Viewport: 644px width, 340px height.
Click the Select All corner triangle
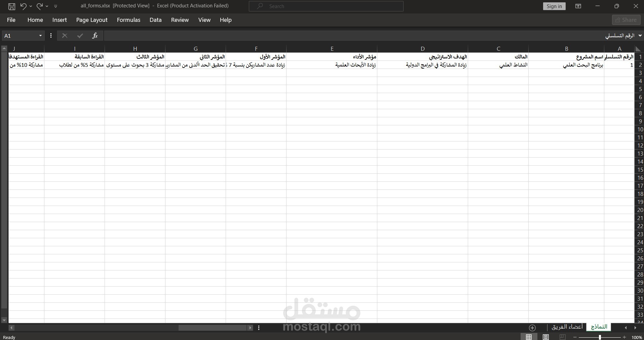click(638, 49)
